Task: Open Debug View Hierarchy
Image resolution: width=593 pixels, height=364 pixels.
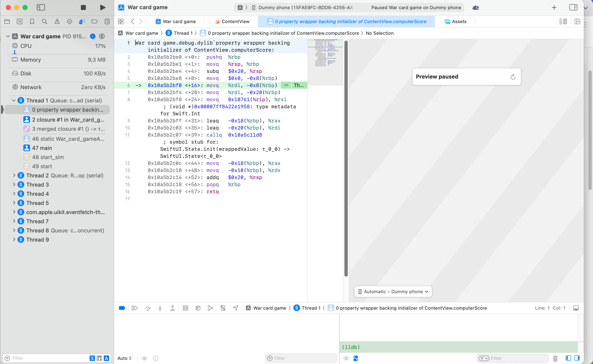Action: click(198, 308)
